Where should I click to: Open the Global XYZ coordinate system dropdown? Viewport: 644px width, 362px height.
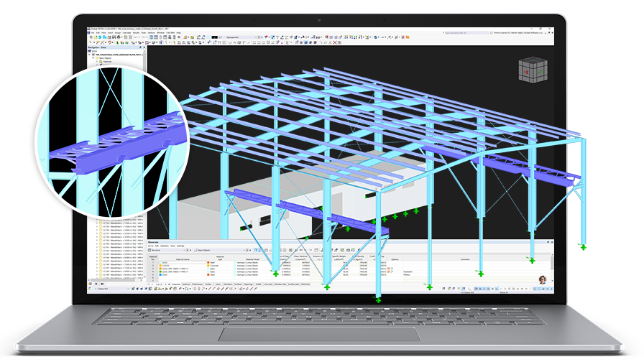(128, 289)
